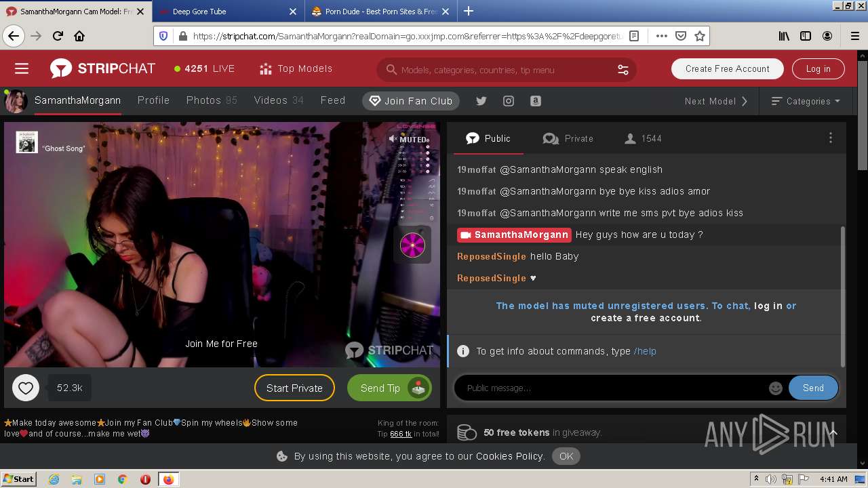Go to browser home page

79,36
